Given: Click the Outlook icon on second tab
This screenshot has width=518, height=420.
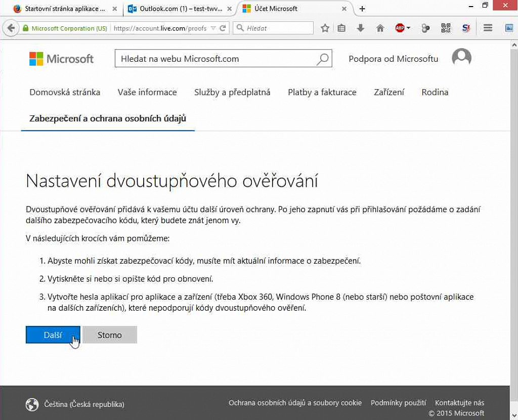Looking at the screenshot, I should tap(132, 9).
